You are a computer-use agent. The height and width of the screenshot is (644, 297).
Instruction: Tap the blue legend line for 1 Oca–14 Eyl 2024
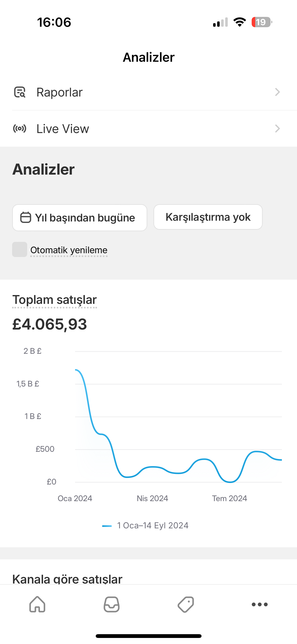tap(107, 526)
